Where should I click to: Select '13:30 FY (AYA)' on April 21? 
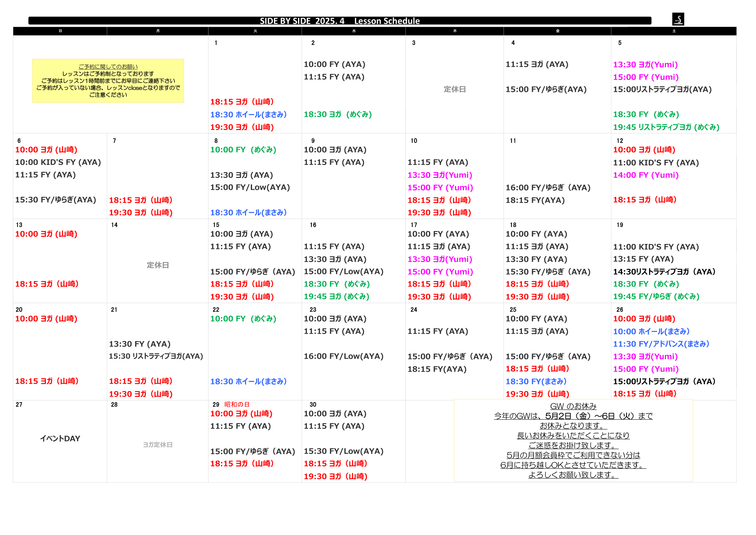tap(140, 344)
